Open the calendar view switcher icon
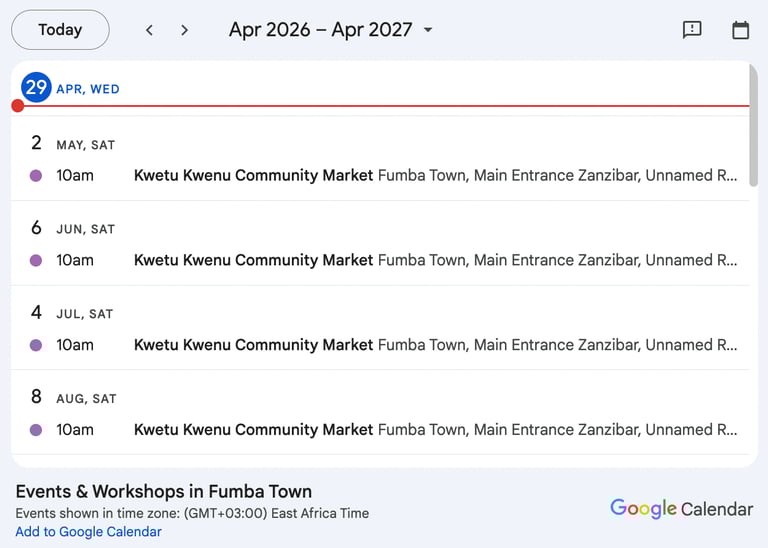This screenshot has width=768, height=548. [x=741, y=30]
